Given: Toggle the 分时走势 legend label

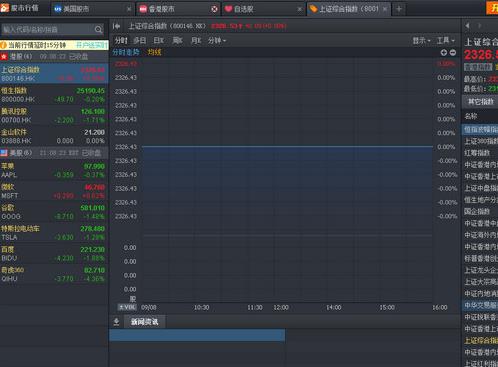Looking at the screenshot, I should tap(126, 52).
